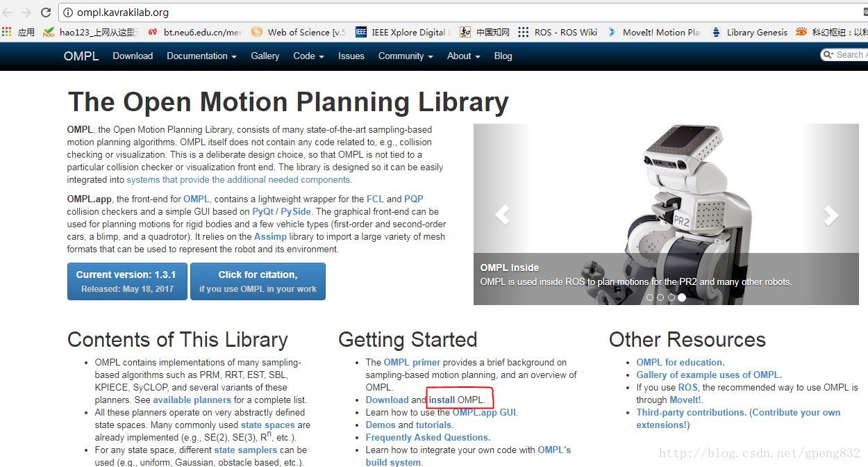868x467 pixels.
Task: Open the bt.neu6.edu.cn bookmark
Action: tap(195, 32)
